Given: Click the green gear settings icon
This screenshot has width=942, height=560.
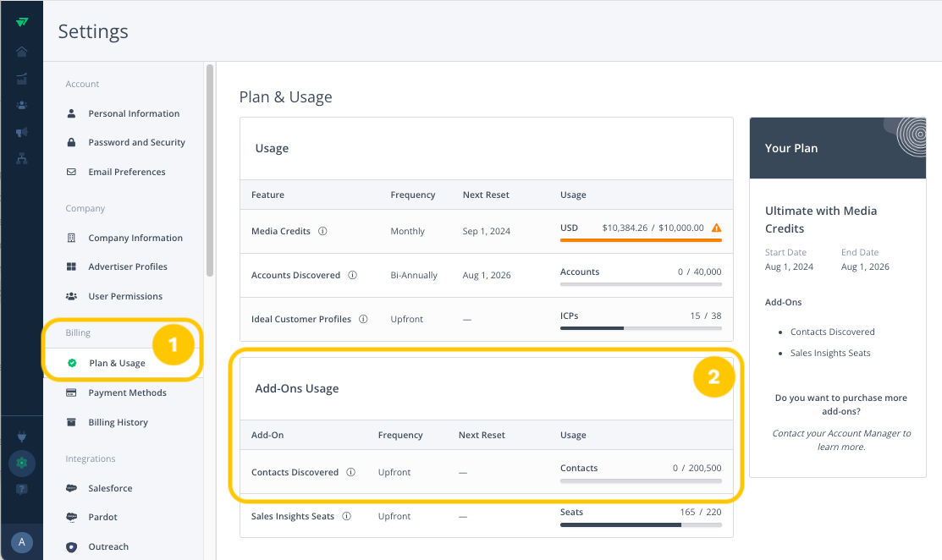Looking at the screenshot, I should 22,463.
